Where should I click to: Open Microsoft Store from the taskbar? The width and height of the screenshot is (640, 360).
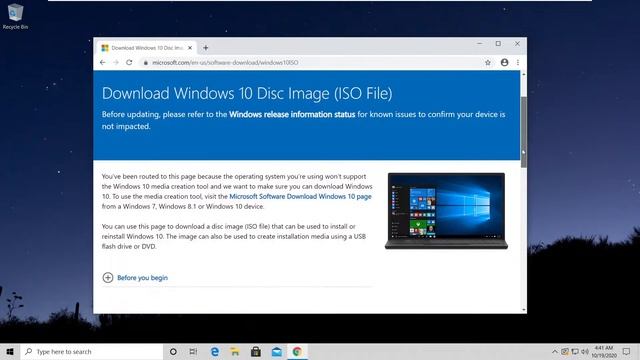(x=256, y=351)
